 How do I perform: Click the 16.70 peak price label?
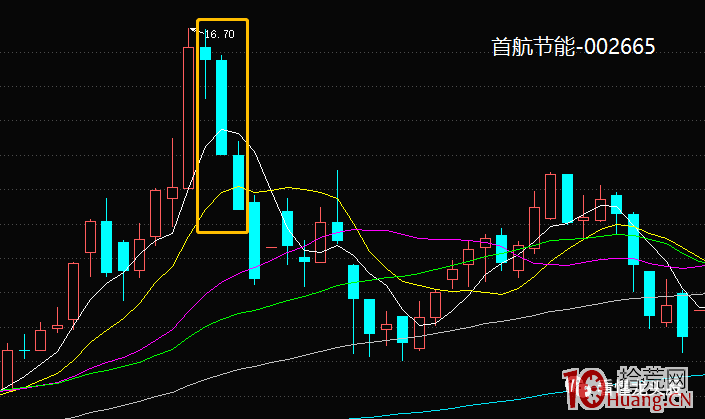point(219,34)
